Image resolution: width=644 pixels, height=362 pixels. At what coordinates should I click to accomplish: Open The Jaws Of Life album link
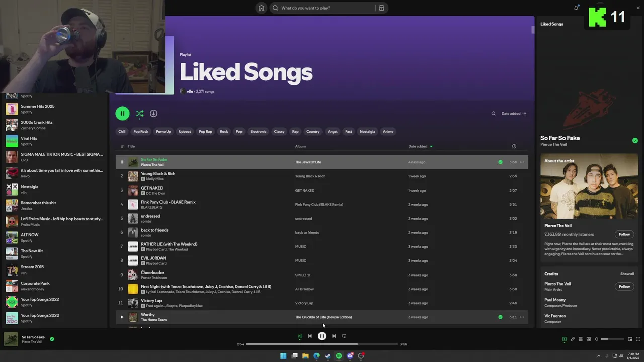pos(308,162)
